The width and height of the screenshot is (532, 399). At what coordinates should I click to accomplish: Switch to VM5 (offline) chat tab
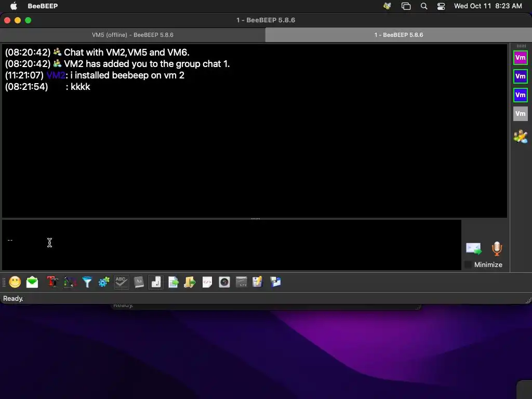[132, 35]
